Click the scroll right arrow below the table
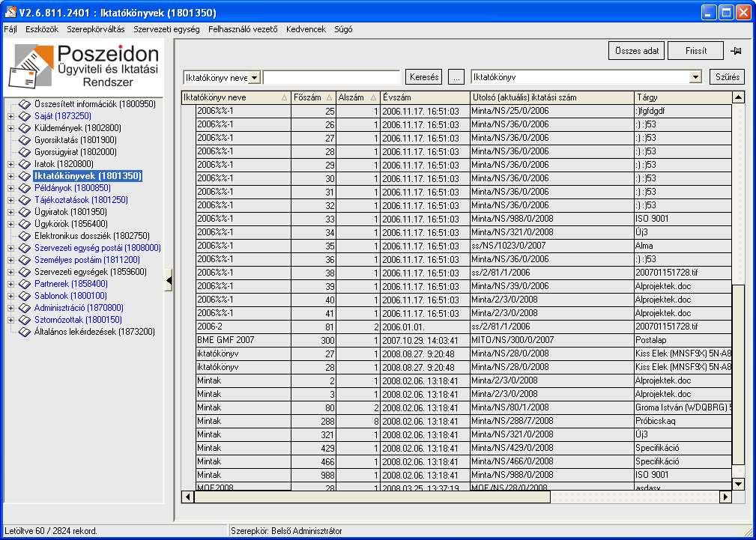This screenshot has height=540, width=756. (725, 497)
